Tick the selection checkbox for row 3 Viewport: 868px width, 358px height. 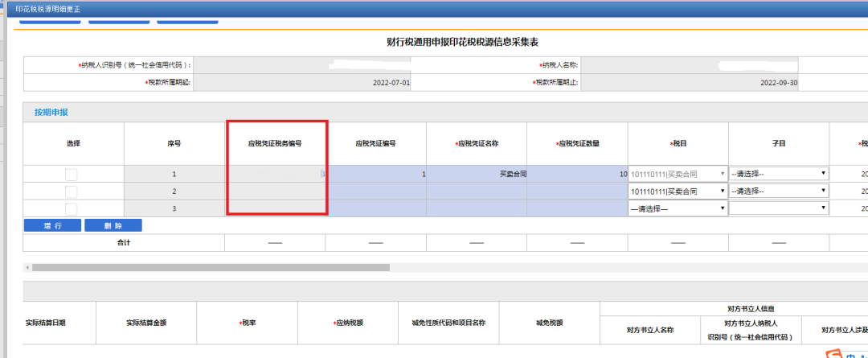[x=72, y=209]
